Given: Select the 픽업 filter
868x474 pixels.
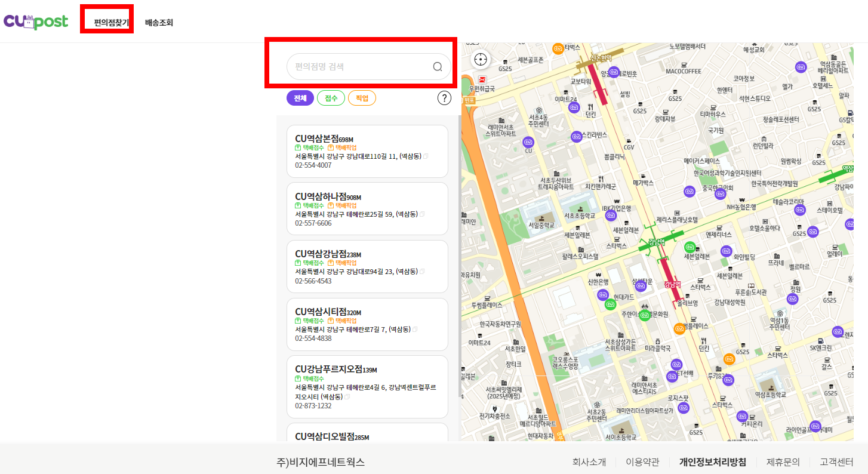Looking at the screenshot, I should (x=362, y=99).
